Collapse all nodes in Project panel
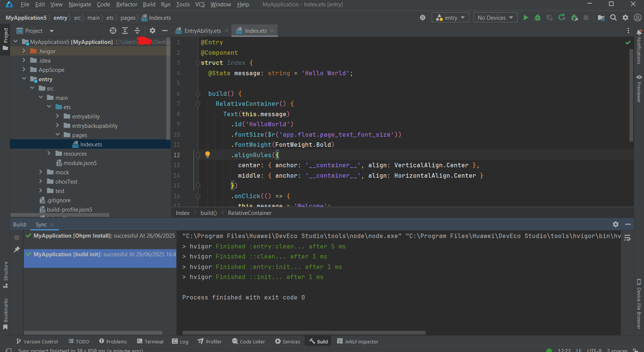Screen dimensions: 644x352 (137, 31)
